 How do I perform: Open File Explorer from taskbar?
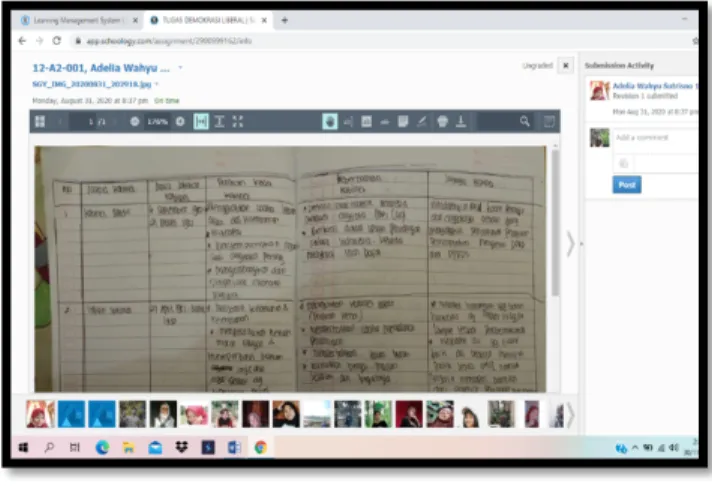[x=129, y=448]
